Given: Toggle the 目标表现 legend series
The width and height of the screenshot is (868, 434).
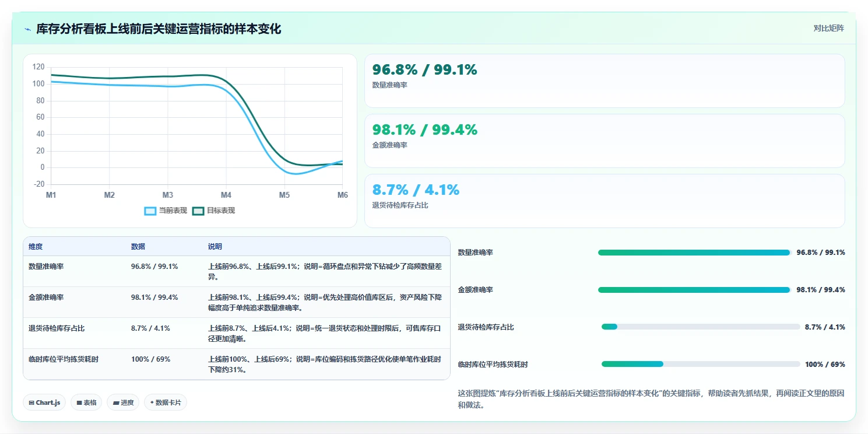Looking at the screenshot, I should click(x=213, y=211).
